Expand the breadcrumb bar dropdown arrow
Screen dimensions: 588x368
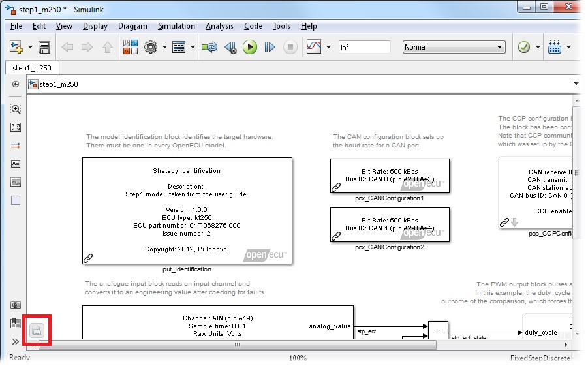(x=576, y=84)
